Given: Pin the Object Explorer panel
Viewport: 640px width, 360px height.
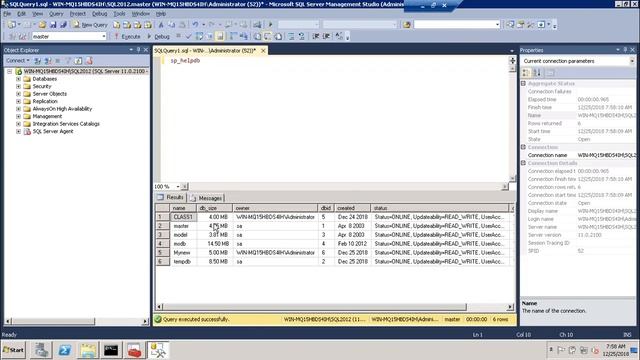Looking at the screenshot, I should 138,50.
